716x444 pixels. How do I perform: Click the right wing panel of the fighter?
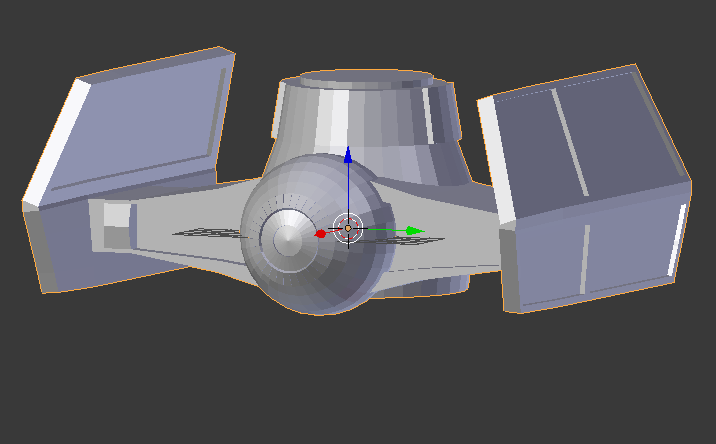click(x=584, y=189)
